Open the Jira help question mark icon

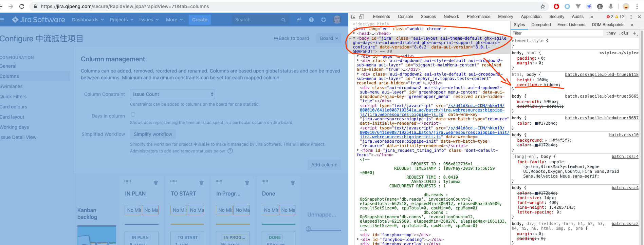(x=311, y=20)
